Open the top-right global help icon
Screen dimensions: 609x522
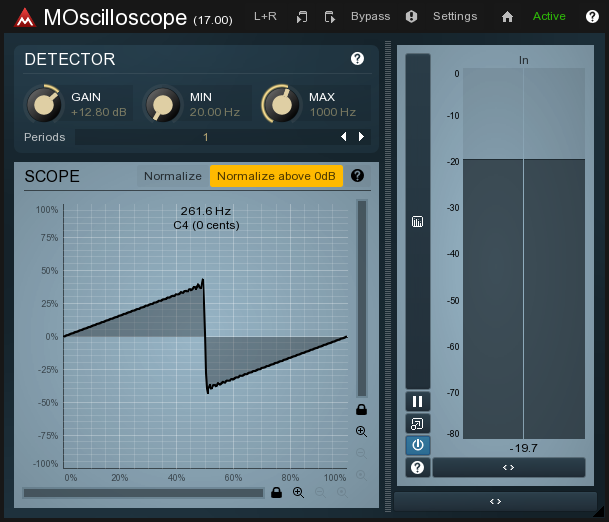[592, 16]
